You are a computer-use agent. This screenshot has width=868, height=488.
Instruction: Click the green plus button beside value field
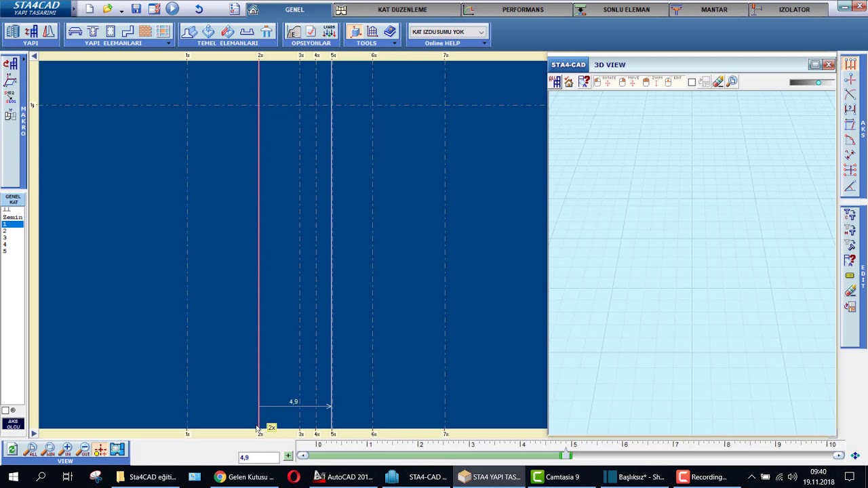[288, 457]
